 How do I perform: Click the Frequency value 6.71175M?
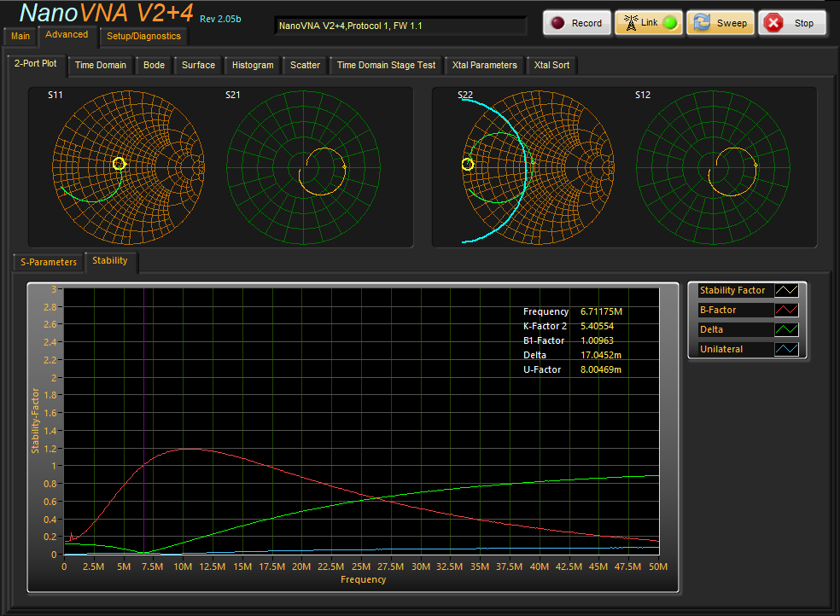pos(601,311)
